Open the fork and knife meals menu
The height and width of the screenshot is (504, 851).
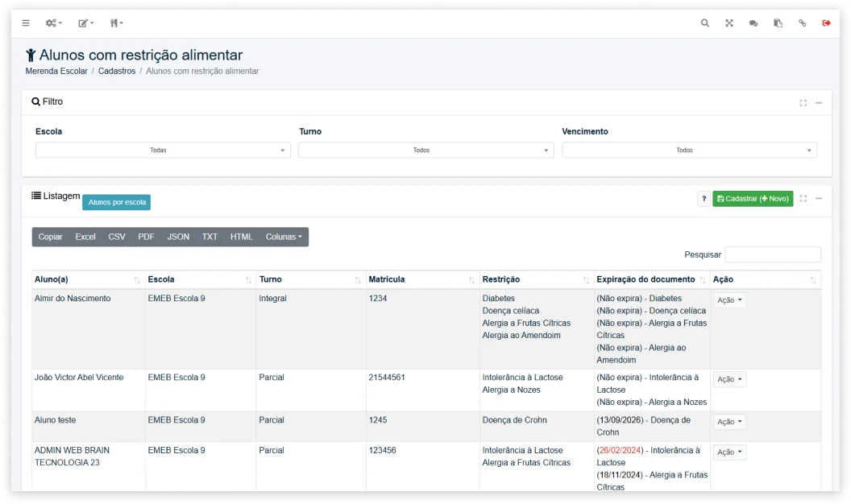click(116, 23)
